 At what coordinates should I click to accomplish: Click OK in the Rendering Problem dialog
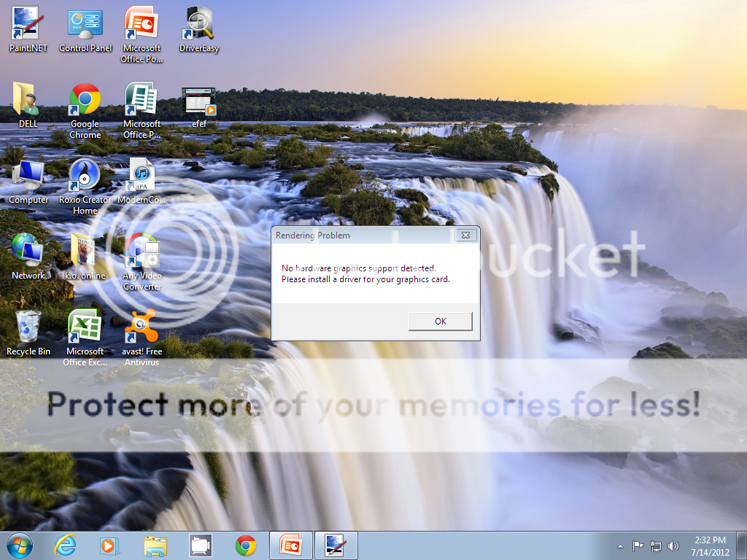[x=440, y=321]
